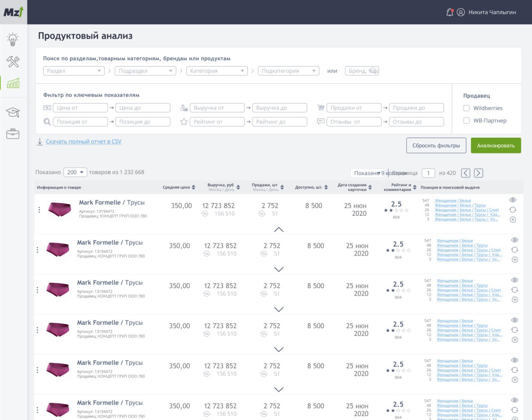Click the Цена от input field
This screenshot has height=420, width=532.
coord(81,108)
